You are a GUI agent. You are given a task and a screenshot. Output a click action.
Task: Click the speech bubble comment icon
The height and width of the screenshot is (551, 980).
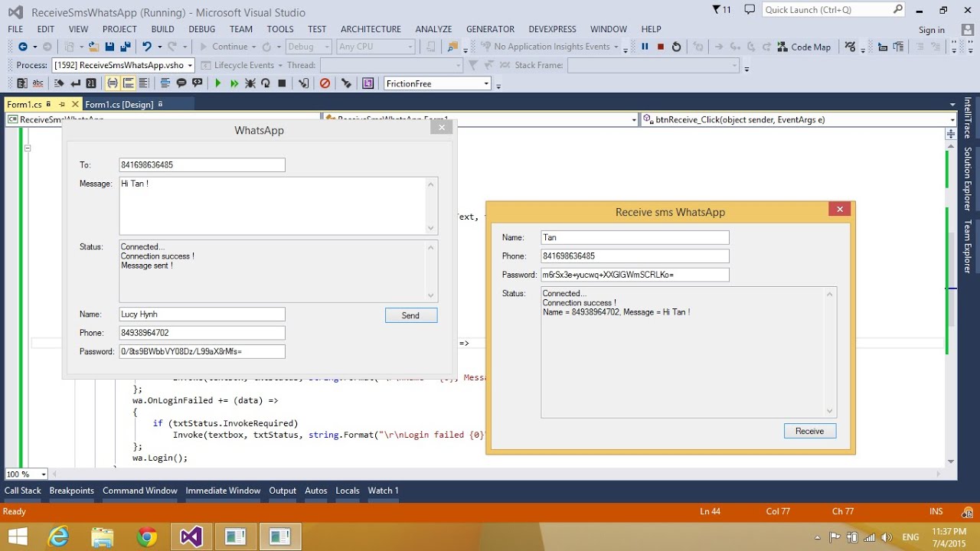(x=181, y=83)
